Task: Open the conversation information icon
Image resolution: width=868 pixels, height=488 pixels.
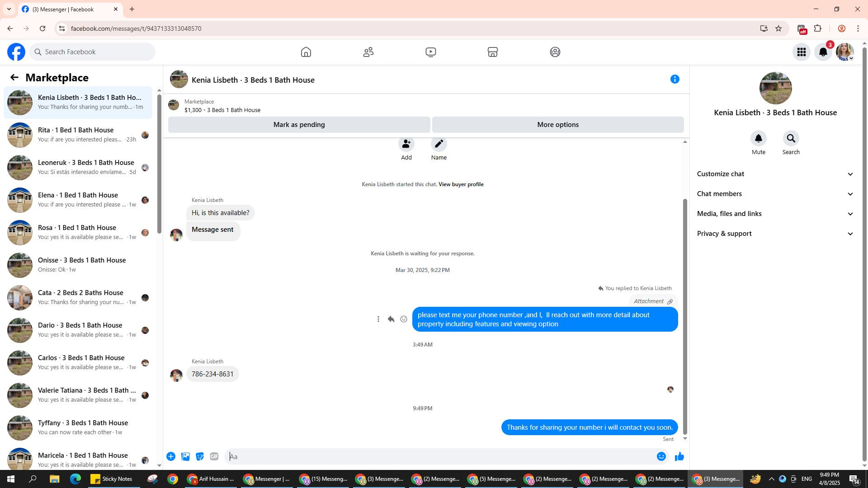Action: point(675,80)
